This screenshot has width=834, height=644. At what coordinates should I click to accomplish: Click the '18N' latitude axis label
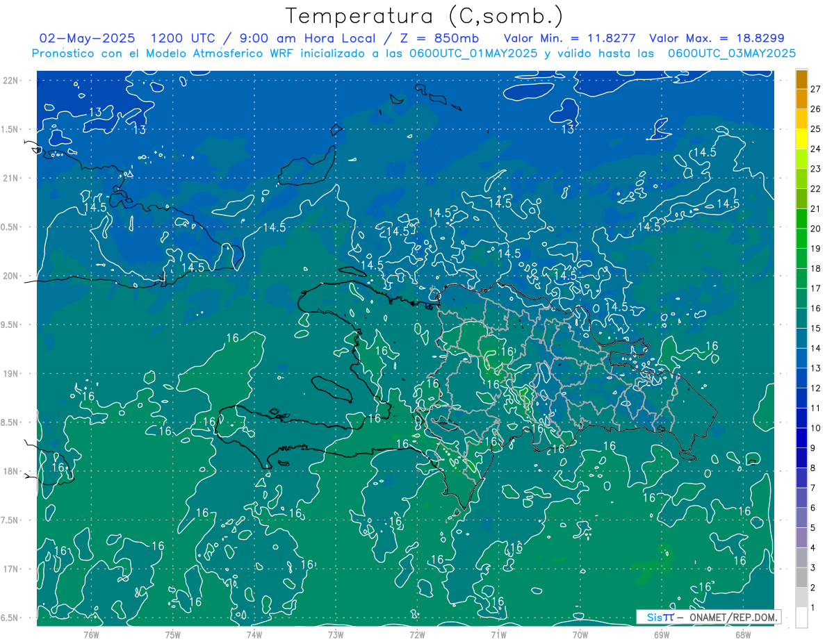pos(10,472)
